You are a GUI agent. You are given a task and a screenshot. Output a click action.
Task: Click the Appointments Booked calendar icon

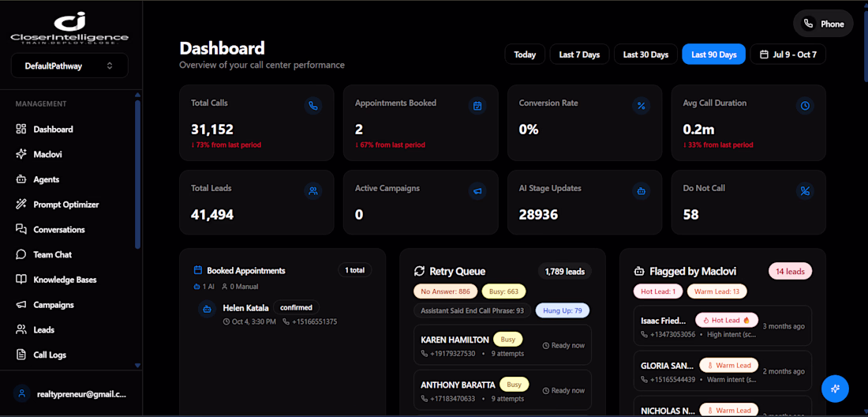477,106
